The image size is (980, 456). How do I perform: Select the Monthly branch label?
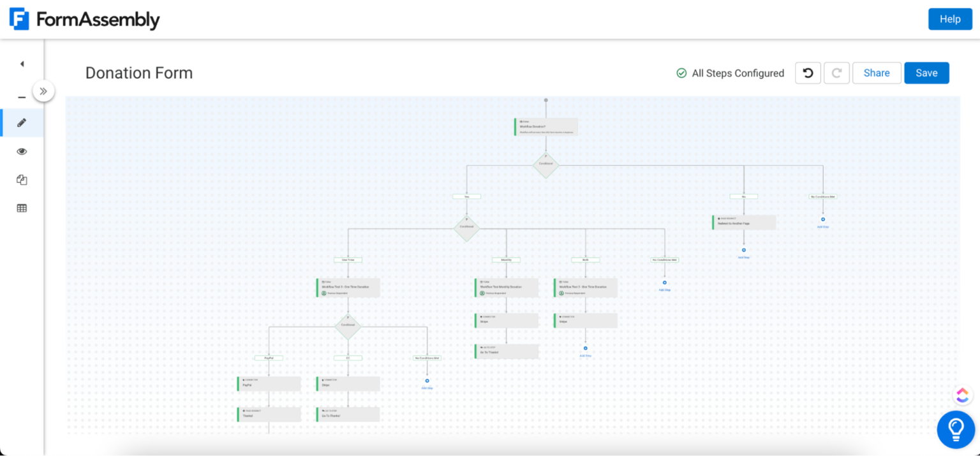tap(506, 260)
